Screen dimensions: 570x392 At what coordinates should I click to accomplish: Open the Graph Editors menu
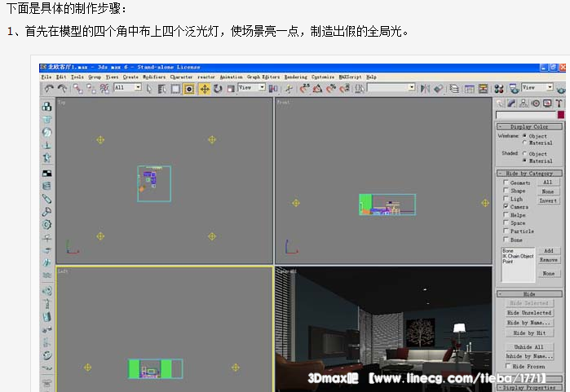click(x=263, y=77)
